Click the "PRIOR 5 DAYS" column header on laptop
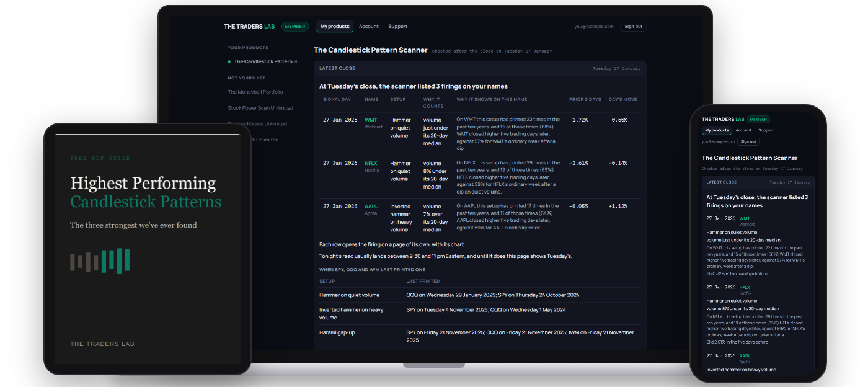Viewport: 868px width, 387px height. pyautogui.click(x=585, y=100)
